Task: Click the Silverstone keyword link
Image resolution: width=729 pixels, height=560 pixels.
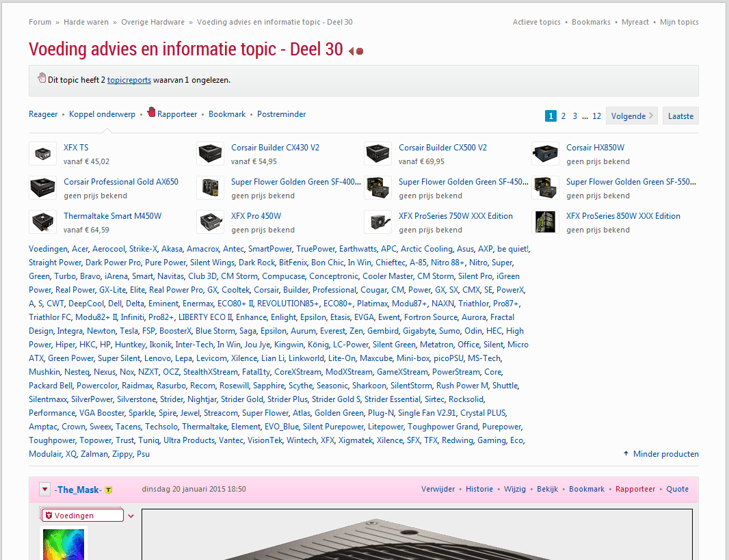Action: point(136,399)
